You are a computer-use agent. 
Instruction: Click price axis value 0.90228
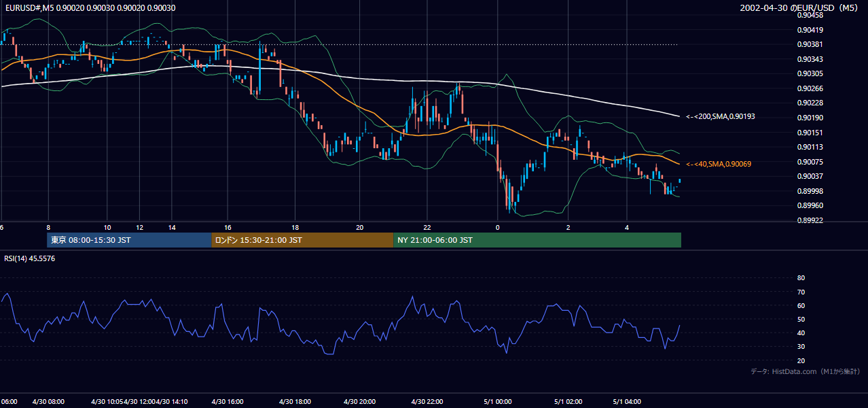(x=810, y=103)
